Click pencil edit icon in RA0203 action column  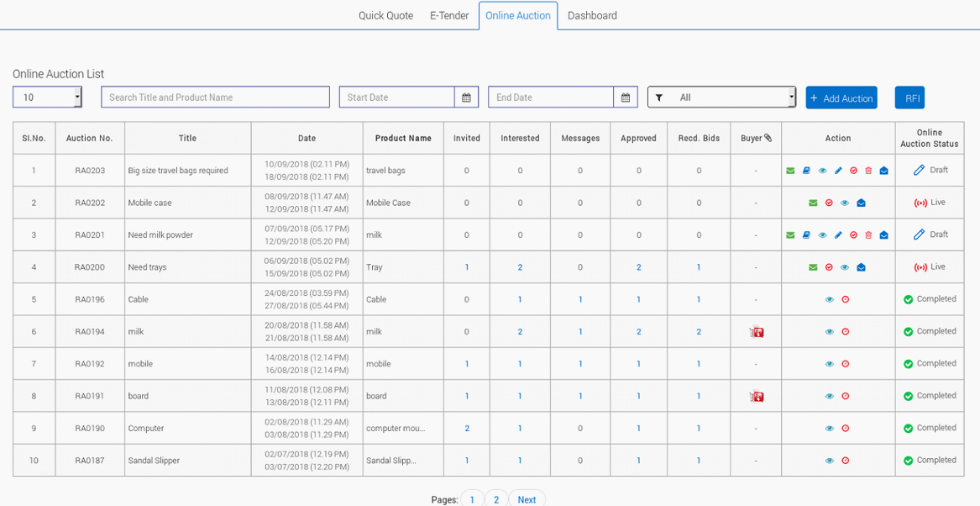[838, 171]
